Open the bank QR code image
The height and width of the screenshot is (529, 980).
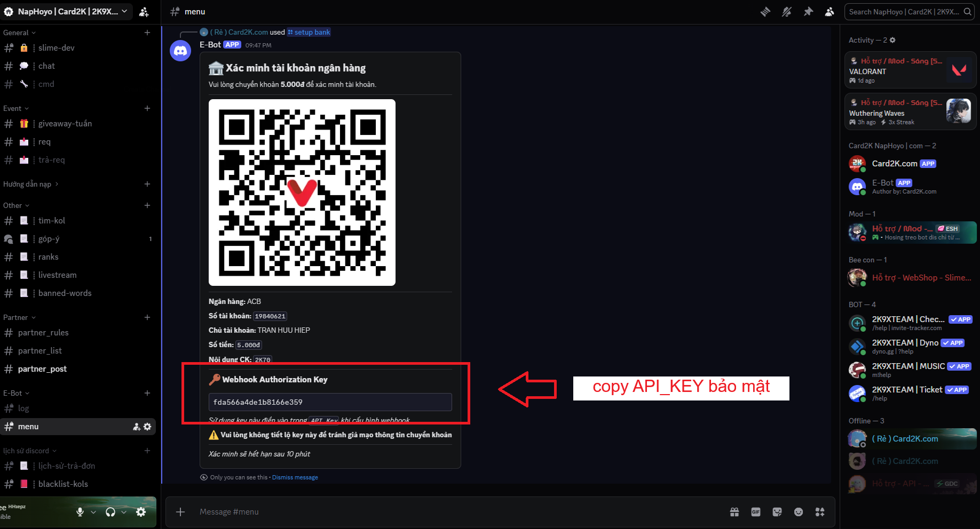click(x=302, y=193)
